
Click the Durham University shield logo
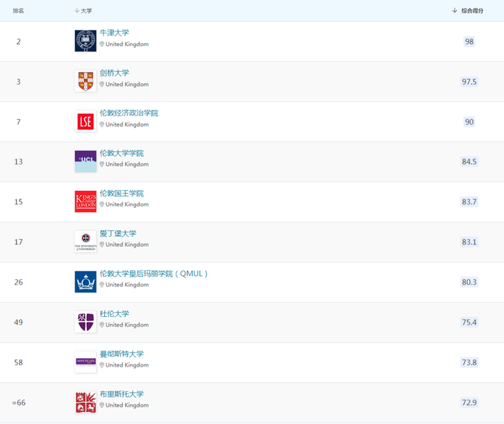[x=85, y=322]
